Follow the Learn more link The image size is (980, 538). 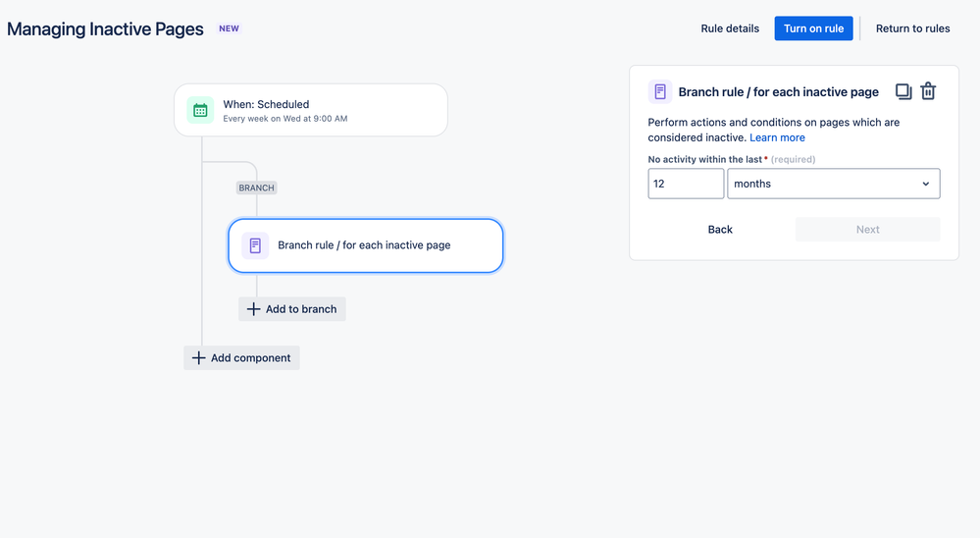777,137
